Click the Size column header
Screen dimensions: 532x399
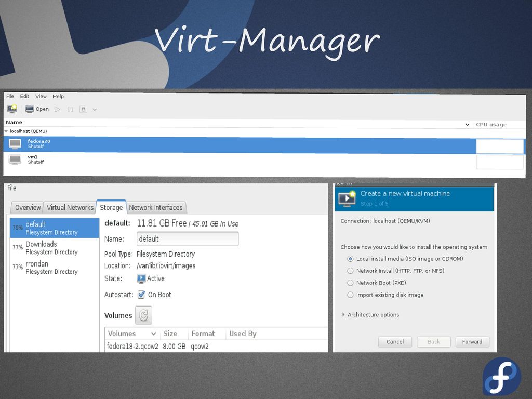pyautogui.click(x=170, y=334)
